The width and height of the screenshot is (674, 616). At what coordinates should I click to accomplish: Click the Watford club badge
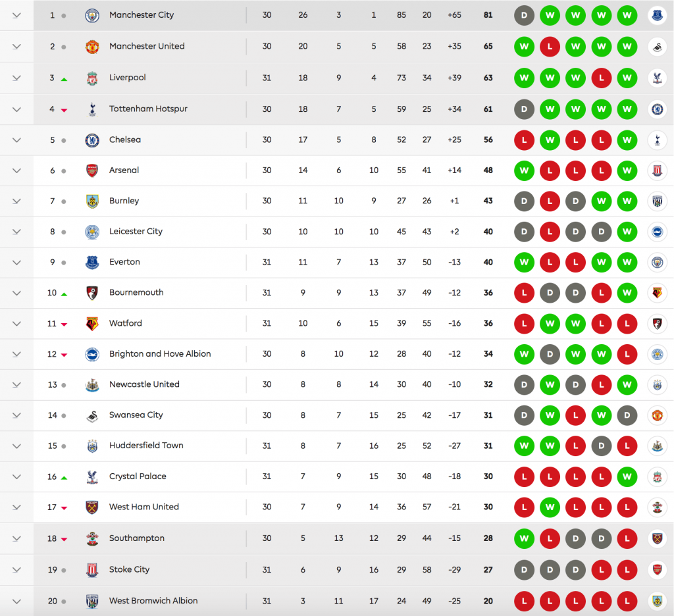pos(92,324)
